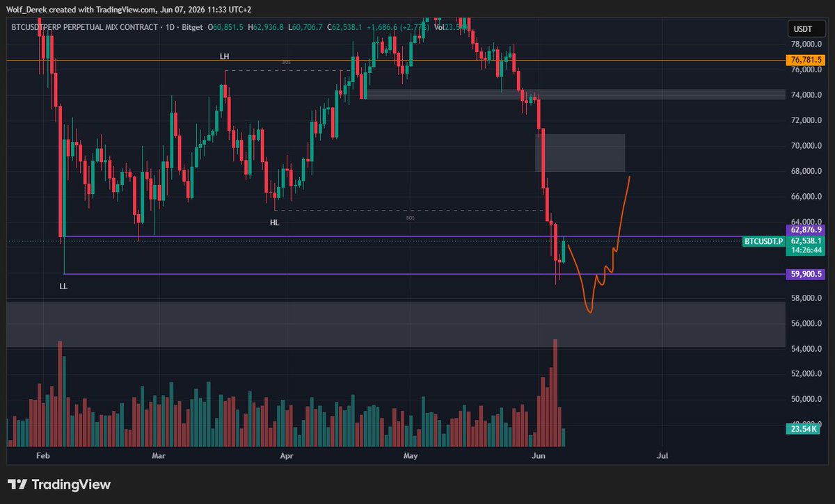Click the 72,000.0 price axis value

(807, 120)
